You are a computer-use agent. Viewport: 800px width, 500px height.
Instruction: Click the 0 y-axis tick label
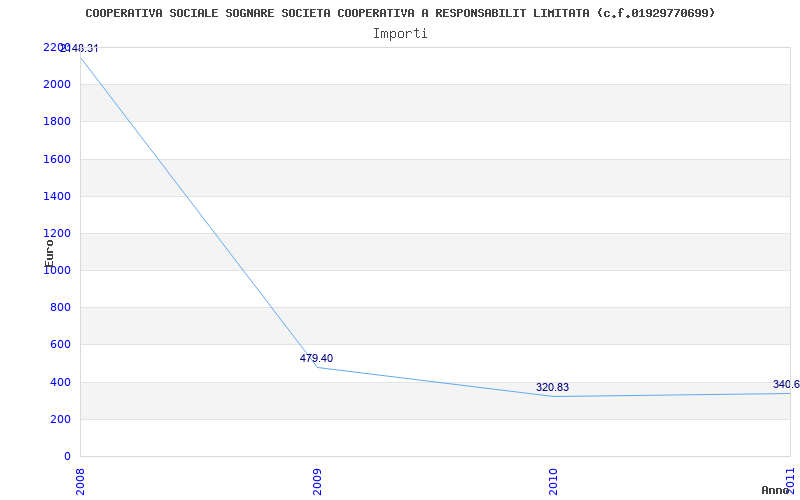click(67, 457)
